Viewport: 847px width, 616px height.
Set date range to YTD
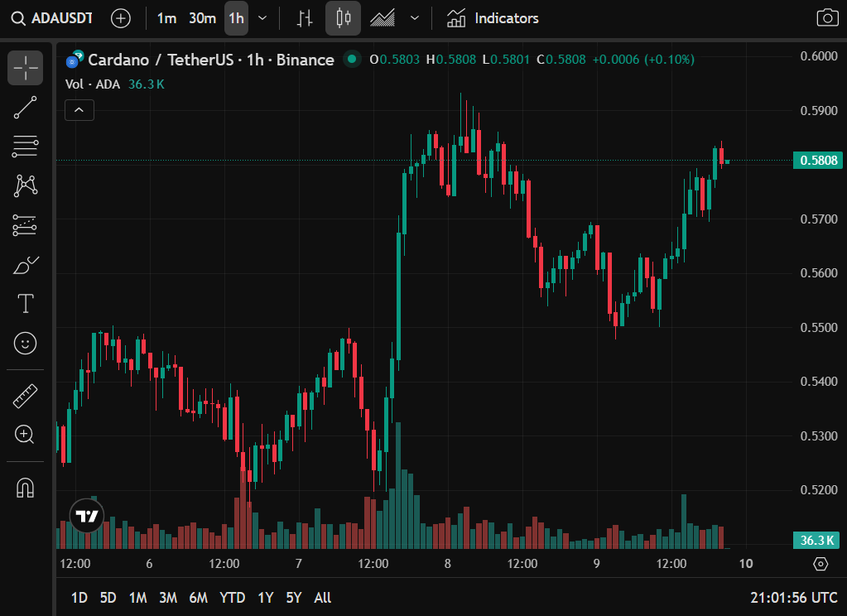pyautogui.click(x=232, y=597)
